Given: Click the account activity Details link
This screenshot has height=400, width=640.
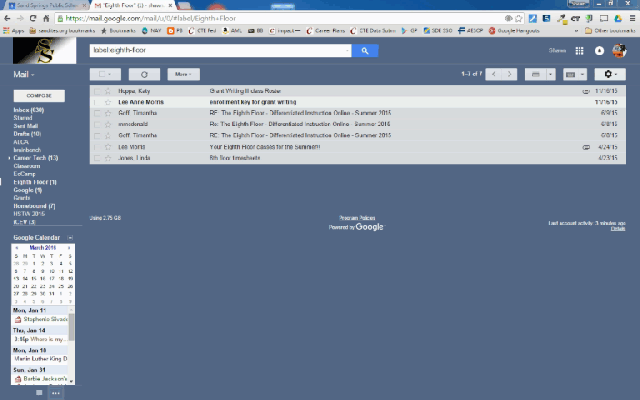Looking at the screenshot, I should pyautogui.click(x=618, y=229).
